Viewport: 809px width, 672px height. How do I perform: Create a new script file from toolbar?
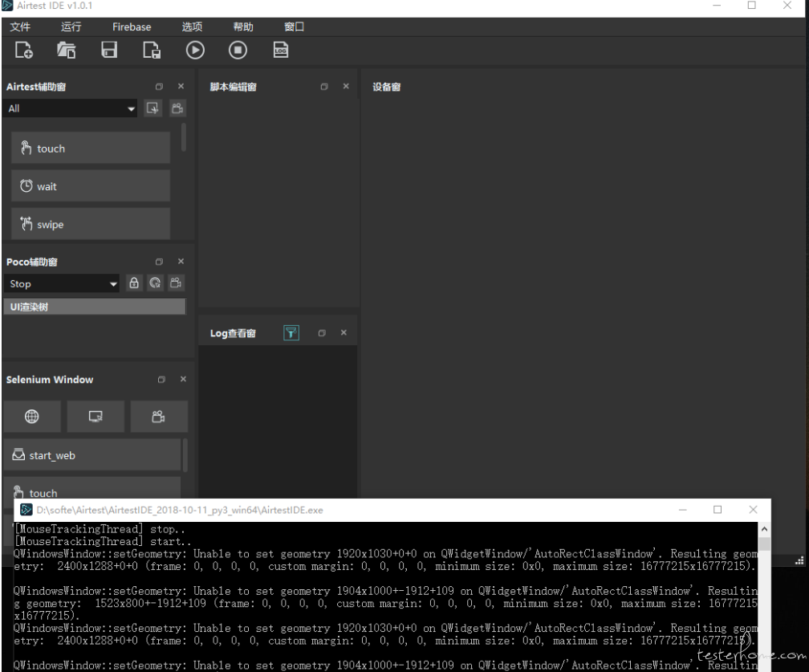tap(24, 50)
